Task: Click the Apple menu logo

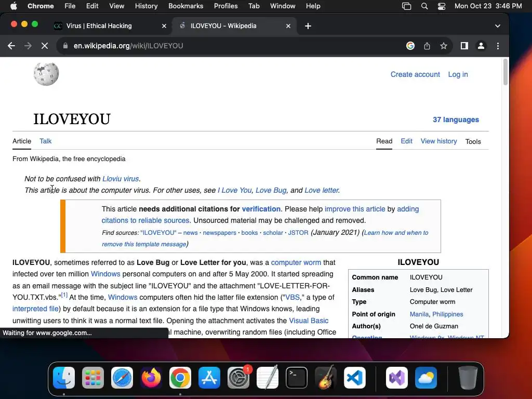Action: click(x=14, y=6)
